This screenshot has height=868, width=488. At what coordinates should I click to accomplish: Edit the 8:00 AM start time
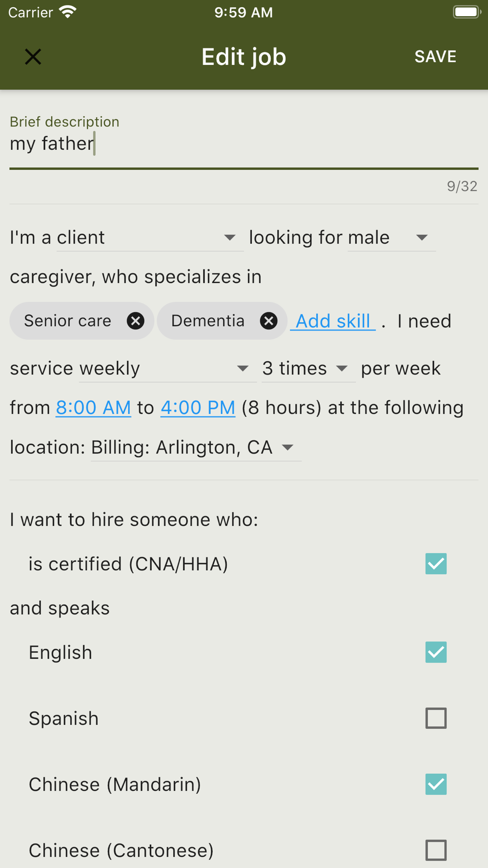point(93,408)
